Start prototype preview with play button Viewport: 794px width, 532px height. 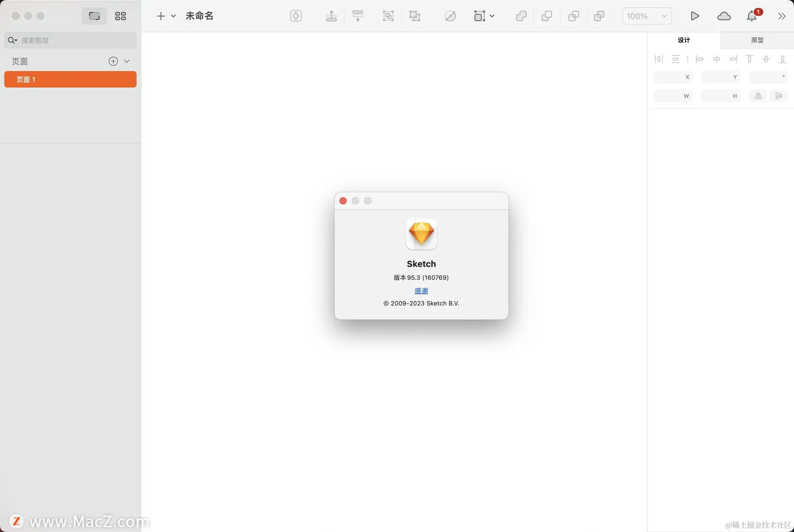pos(695,16)
